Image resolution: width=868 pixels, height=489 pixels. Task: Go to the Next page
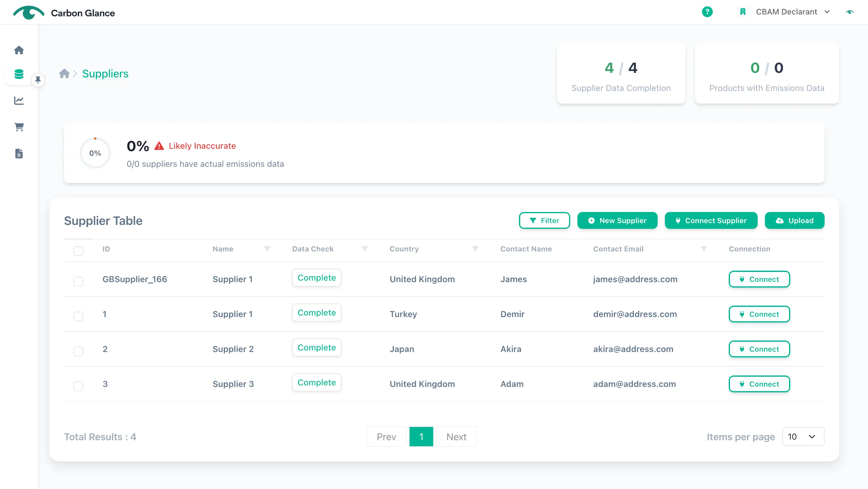coord(456,437)
